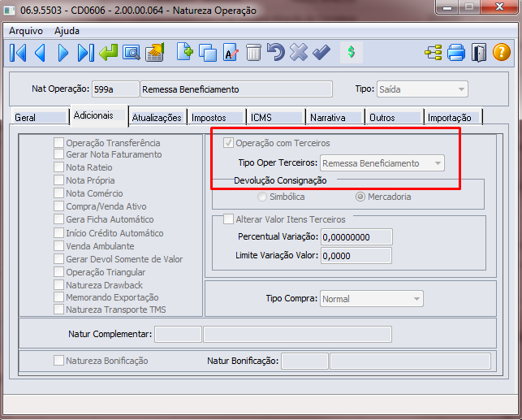This screenshot has width=522, height=420.
Task: Create a new record with the plus icon
Action: 185,52
